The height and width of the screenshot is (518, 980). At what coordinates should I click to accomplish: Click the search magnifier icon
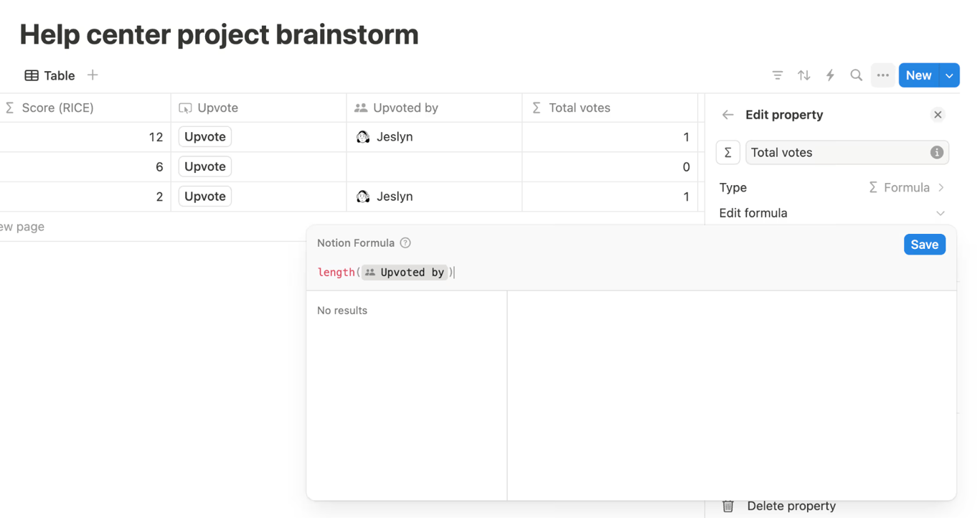click(x=856, y=75)
